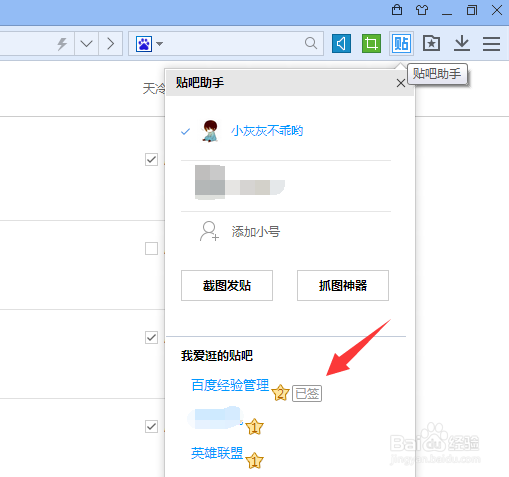
Task: Open the shopping bag icon in title bar
Action: point(397,10)
